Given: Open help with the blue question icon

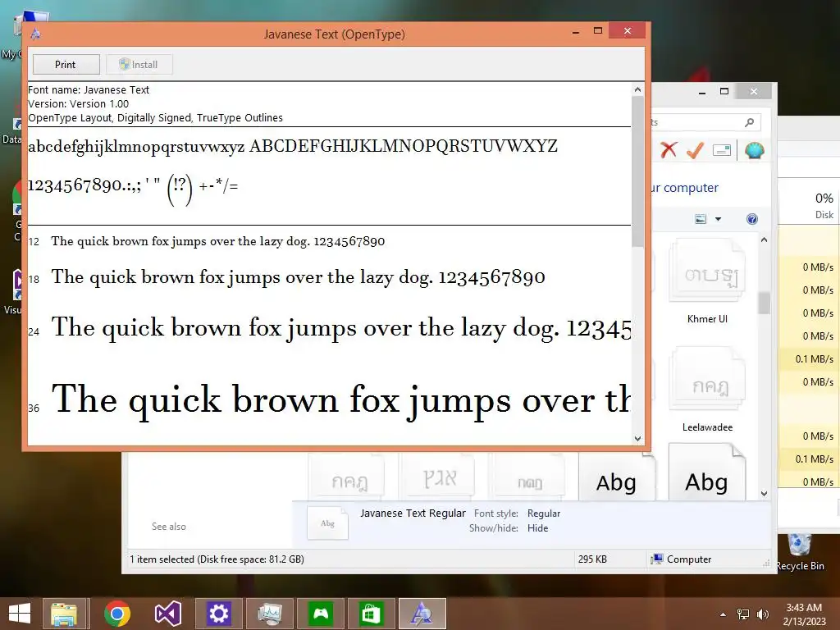Looking at the screenshot, I should click(x=752, y=218).
